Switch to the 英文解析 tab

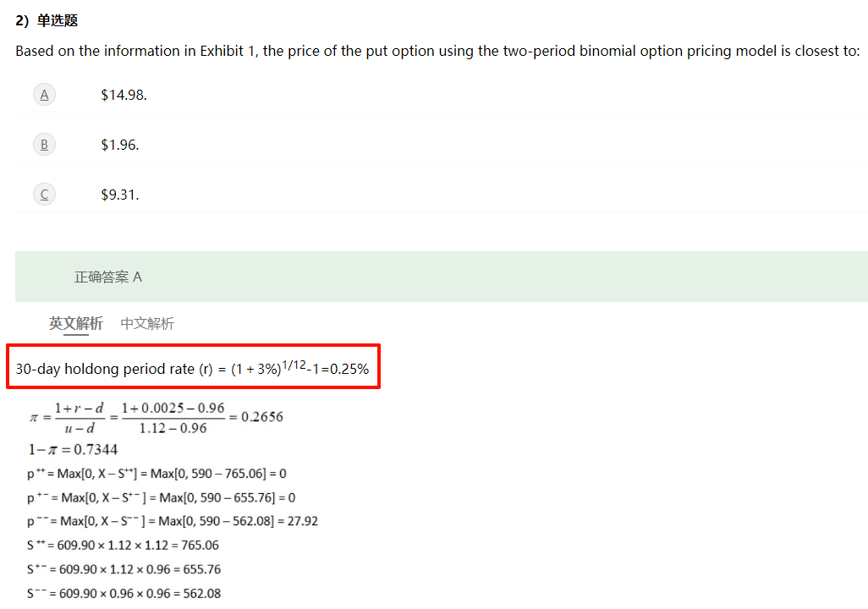[x=76, y=323]
